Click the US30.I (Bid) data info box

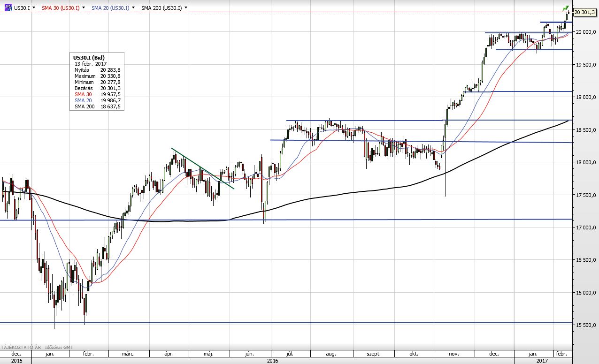96,81
